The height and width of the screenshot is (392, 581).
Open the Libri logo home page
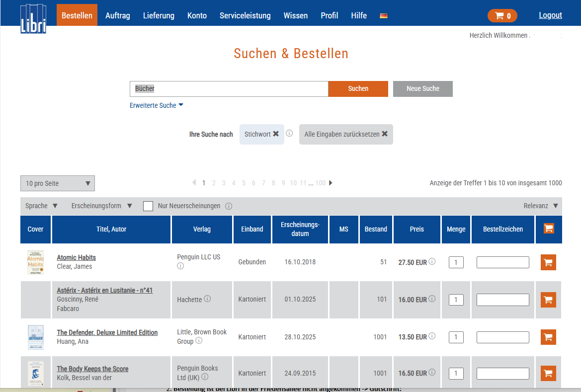[33, 18]
